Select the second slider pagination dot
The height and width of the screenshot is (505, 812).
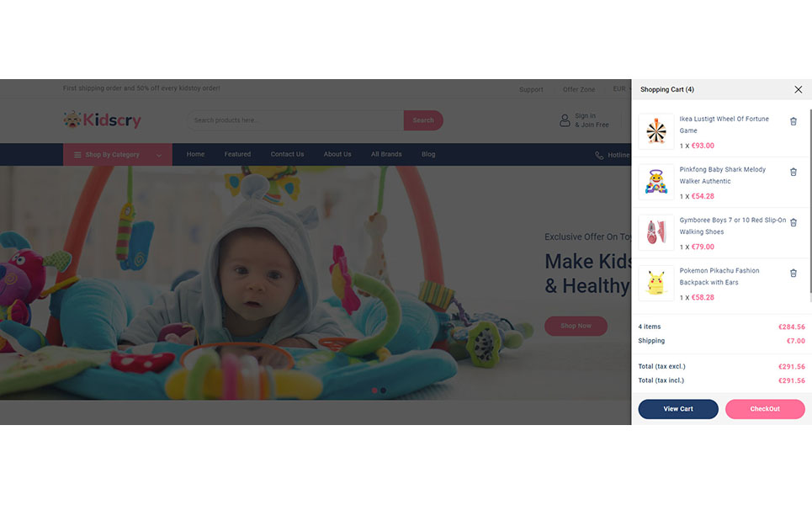pyautogui.click(x=383, y=391)
